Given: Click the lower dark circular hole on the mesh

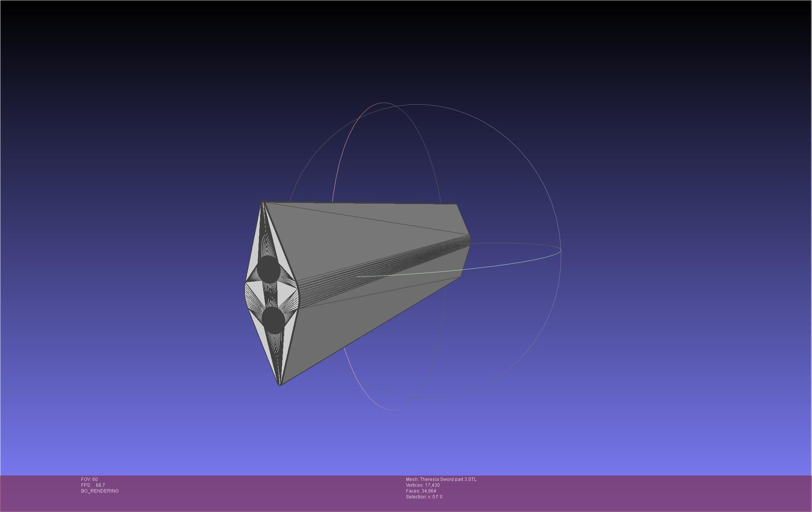Looking at the screenshot, I should tap(273, 320).
